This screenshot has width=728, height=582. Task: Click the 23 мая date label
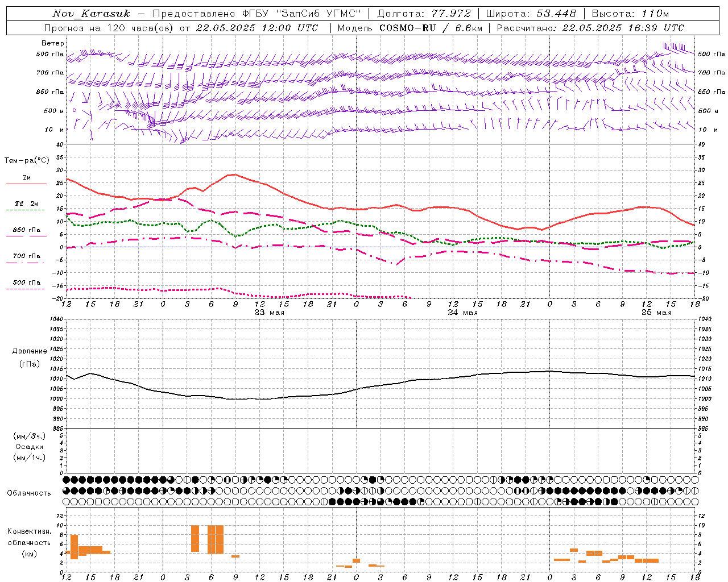270,313
